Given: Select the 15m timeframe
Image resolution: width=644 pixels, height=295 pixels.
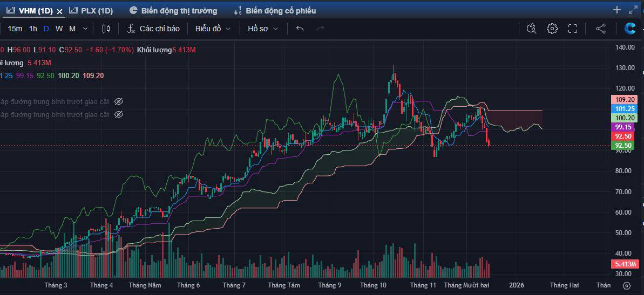Looking at the screenshot, I should pyautogui.click(x=15, y=29).
